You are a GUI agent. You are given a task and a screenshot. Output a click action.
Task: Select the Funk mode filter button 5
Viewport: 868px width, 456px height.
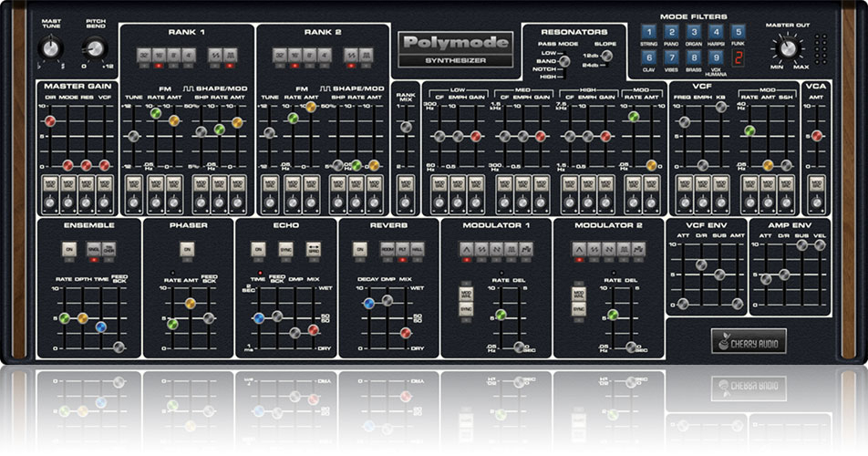(x=738, y=33)
